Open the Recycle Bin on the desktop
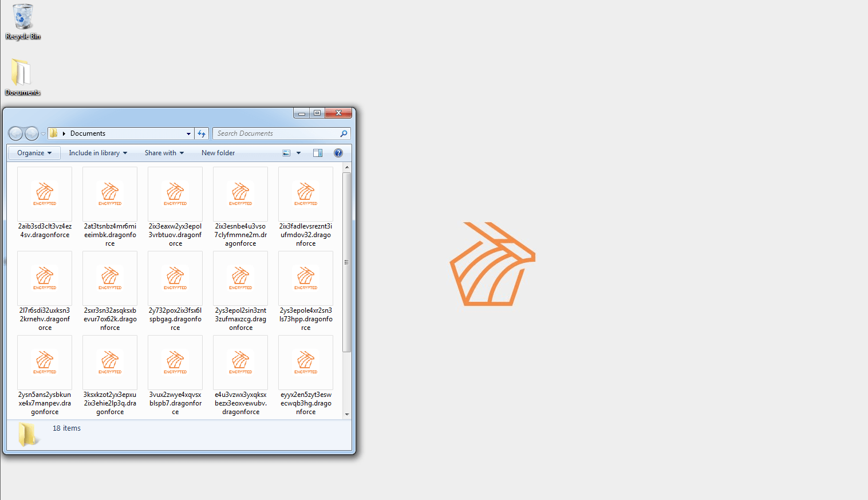This screenshot has width=868, height=500. pos(22,17)
